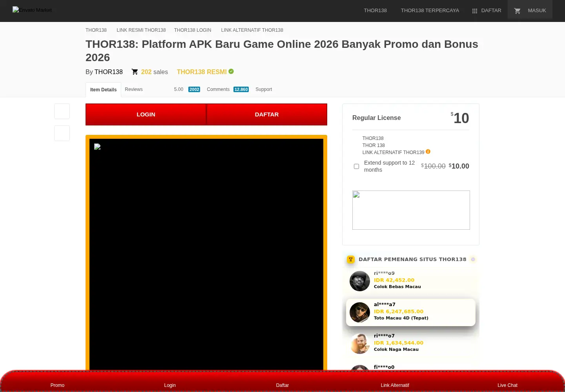565x392 pixels.
Task: Click the grid icon beside DAFTAR
Action: (475, 11)
